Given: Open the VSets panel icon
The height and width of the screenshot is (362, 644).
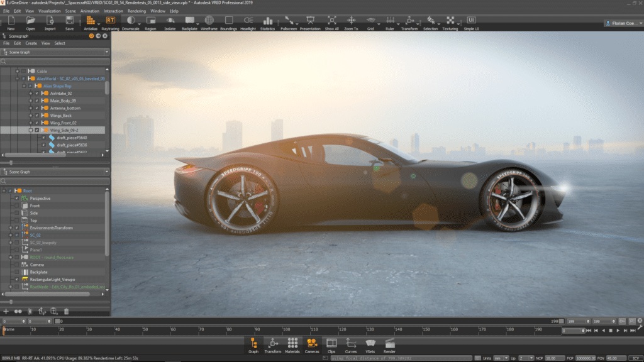Looking at the screenshot, I should click(x=370, y=345).
